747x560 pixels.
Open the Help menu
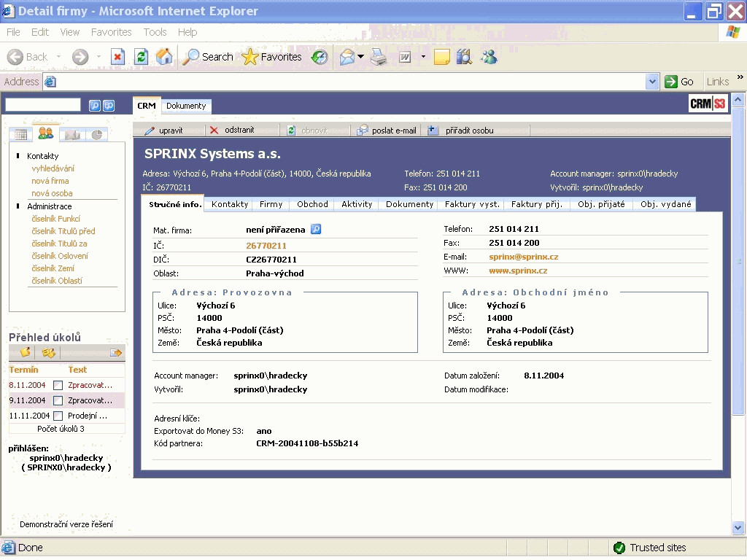187,32
